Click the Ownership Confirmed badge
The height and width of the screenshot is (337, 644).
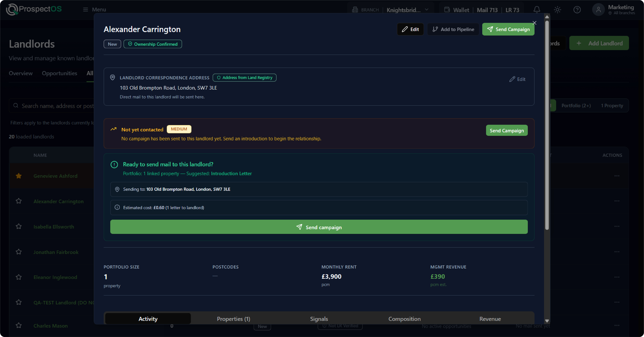click(x=153, y=44)
